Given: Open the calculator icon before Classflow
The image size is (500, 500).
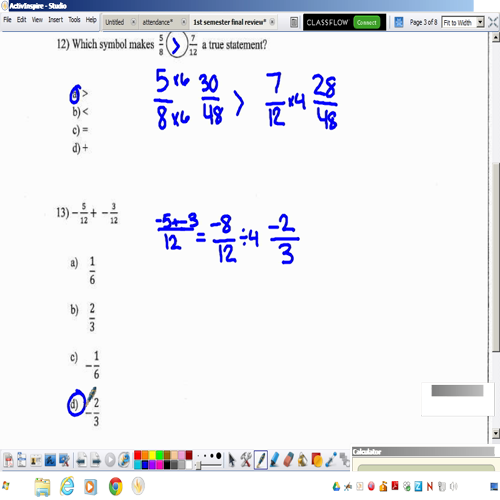Looking at the screenshot, I should pyautogui.click(x=294, y=22).
